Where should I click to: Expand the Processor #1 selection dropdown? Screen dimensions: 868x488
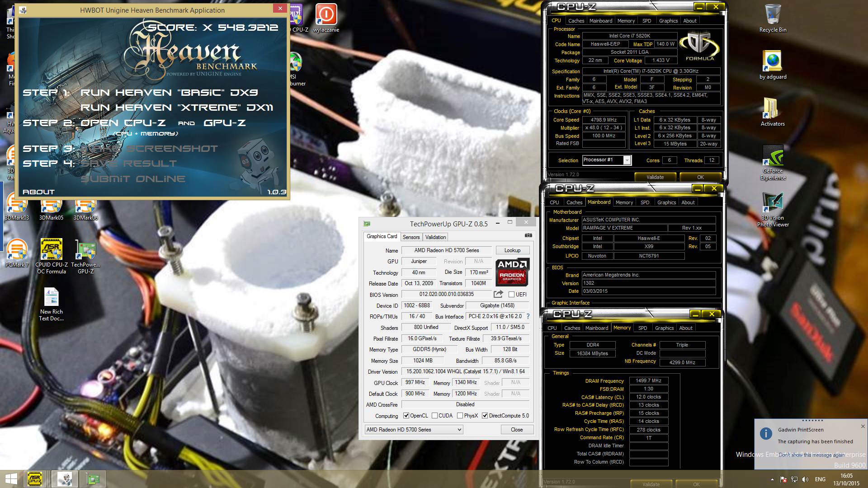tap(627, 160)
